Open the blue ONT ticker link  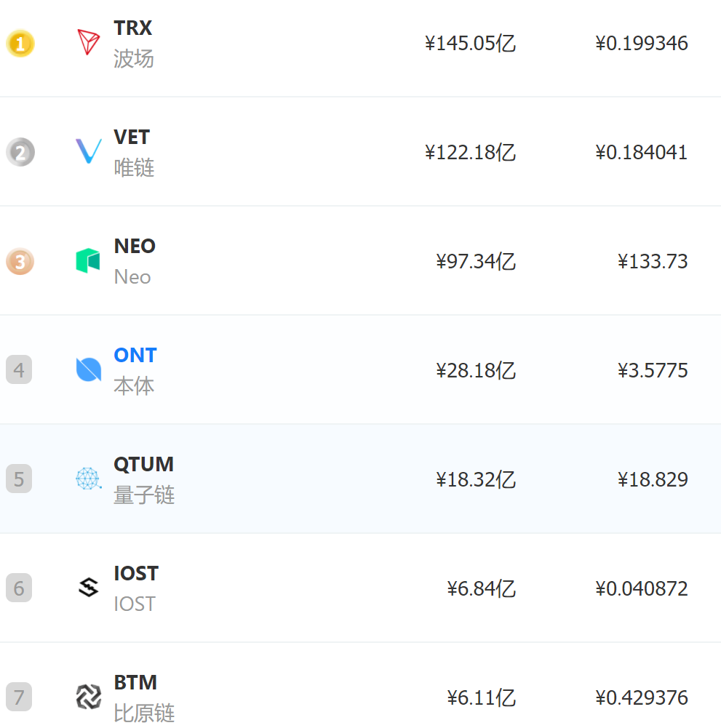135,355
